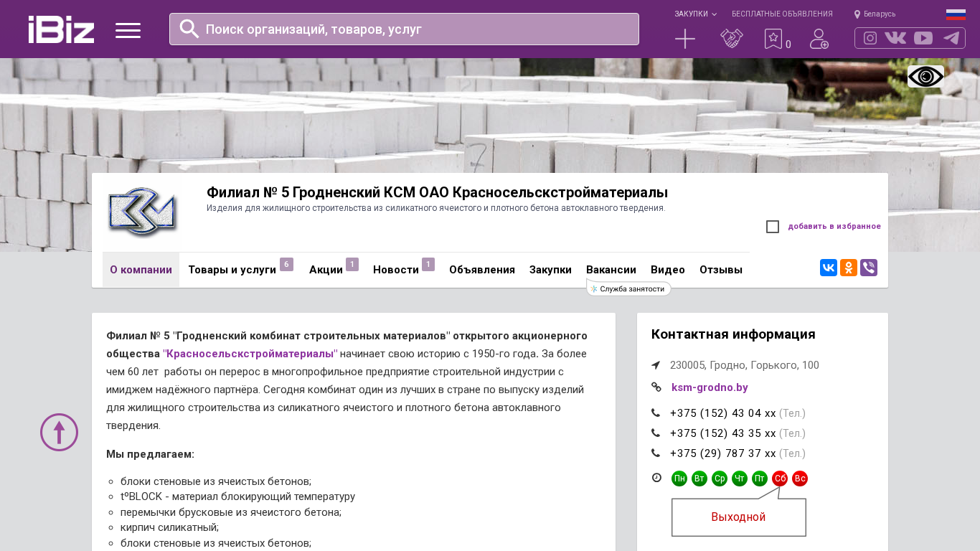The image size is (980, 551).
Task: Share page on VK
Action: click(829, 268)
